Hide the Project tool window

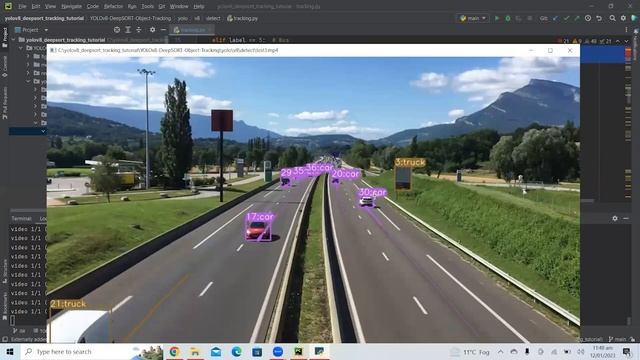pyautogui.click(x=163, y=30)
